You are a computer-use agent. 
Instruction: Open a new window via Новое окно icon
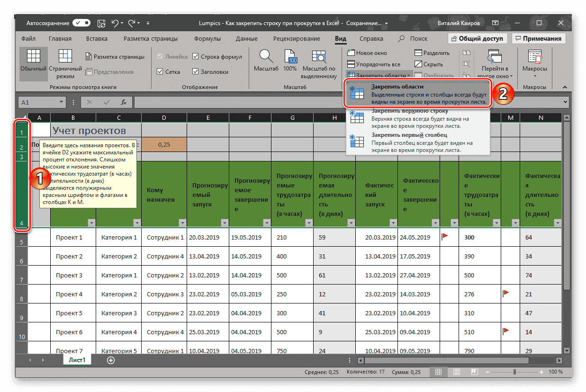352,52
